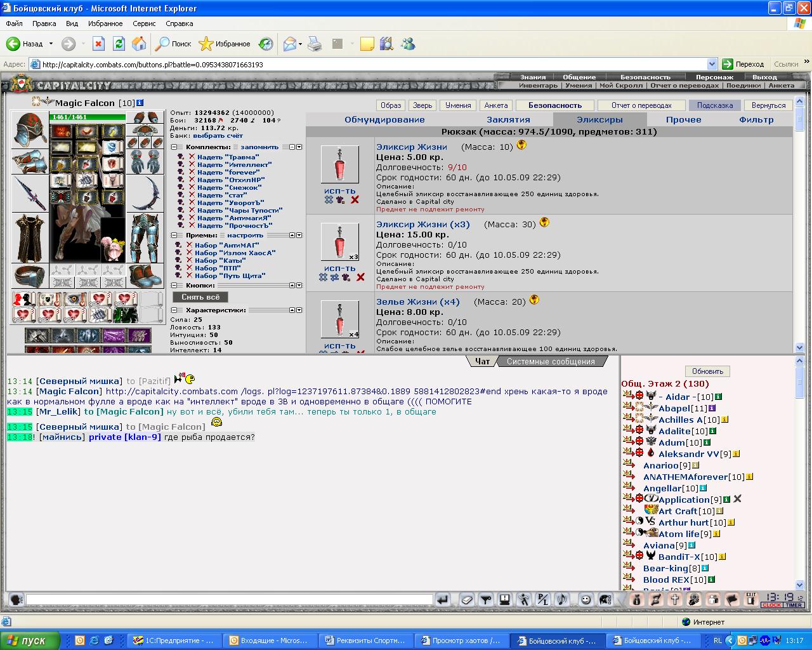Open the Персонаж top game menu
812x650 pixels.
coord(714,77)
